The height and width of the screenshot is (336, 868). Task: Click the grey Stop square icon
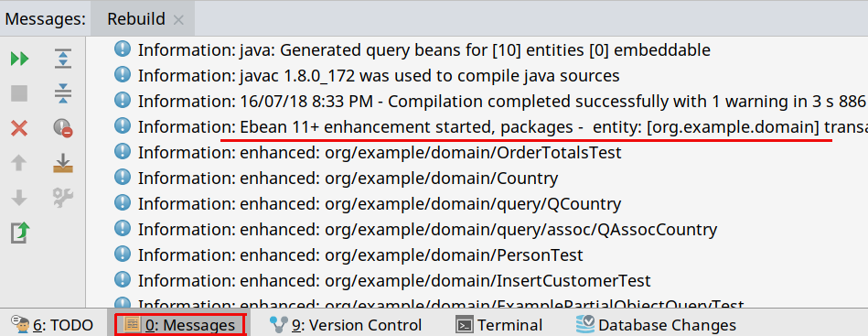19,93
